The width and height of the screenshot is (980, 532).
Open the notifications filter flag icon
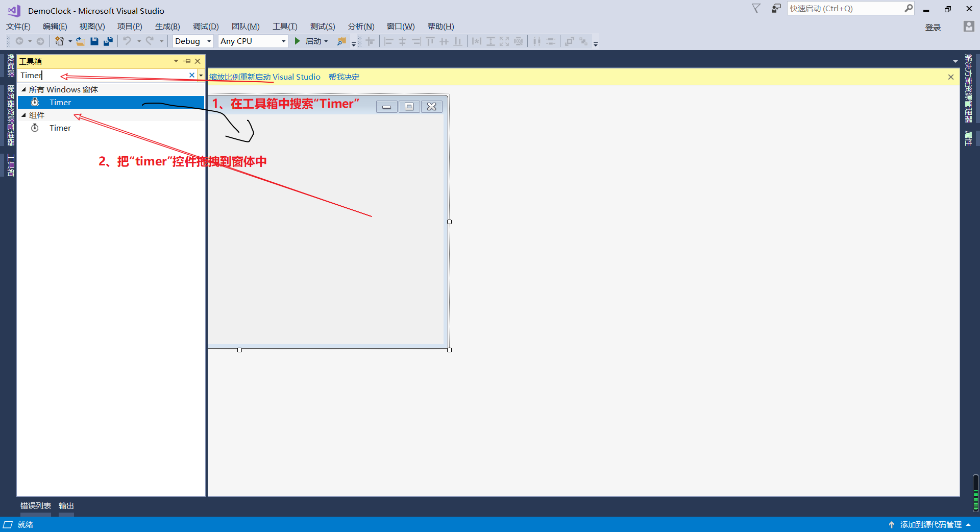pyautogui.click(x=756, y=8)
